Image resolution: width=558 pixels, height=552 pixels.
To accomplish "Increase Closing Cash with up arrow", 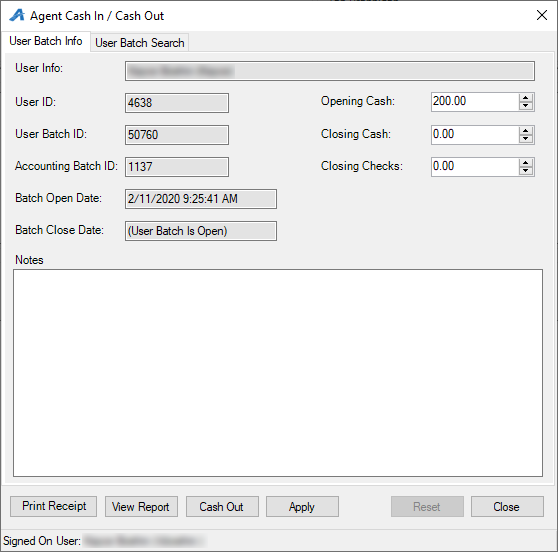I will pyautogui.click(x=526, y=131).
